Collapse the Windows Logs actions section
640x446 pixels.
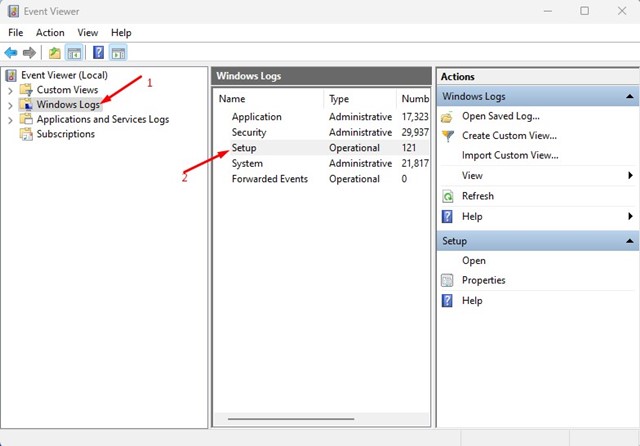[x=629, y=96]
